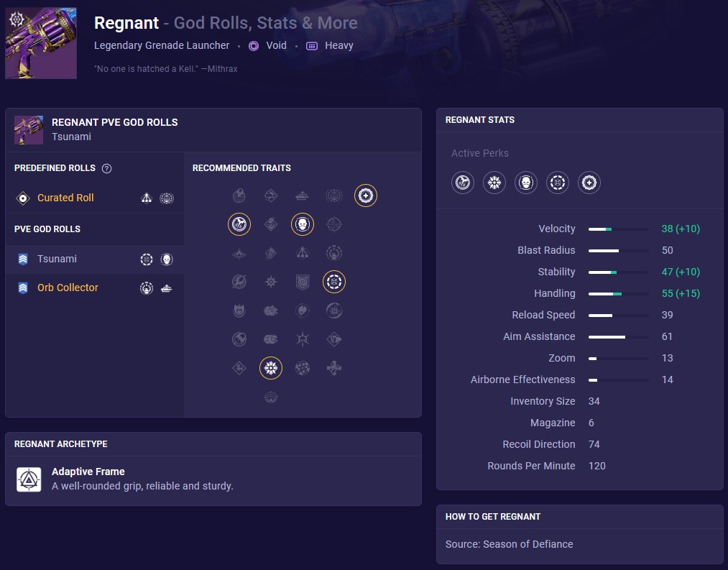This screenshot has width=728, height=570.
Task: Click the skull perk icon next to Tsunami
Action: [x=167, y=259]
